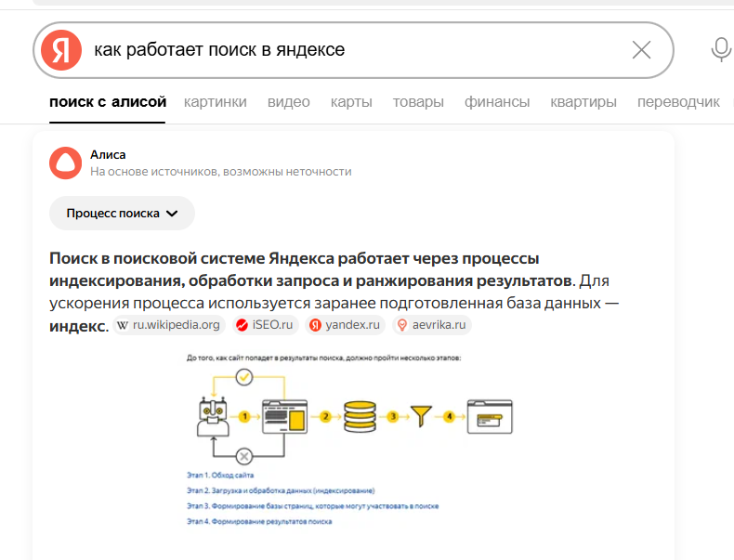Screen dimensions: 734x560
Task: Open the indexing stages diagram image
Action: click(x=349, y=440)
